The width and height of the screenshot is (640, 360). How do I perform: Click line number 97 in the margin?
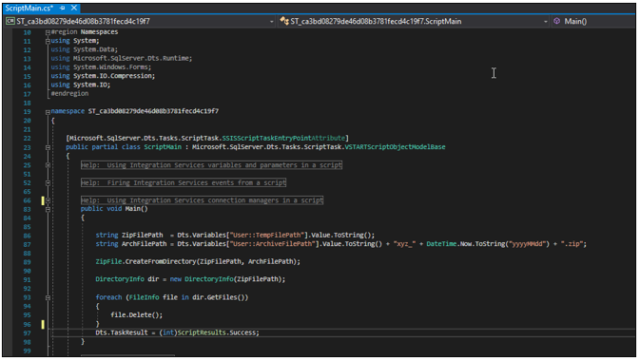click(27, 333)
